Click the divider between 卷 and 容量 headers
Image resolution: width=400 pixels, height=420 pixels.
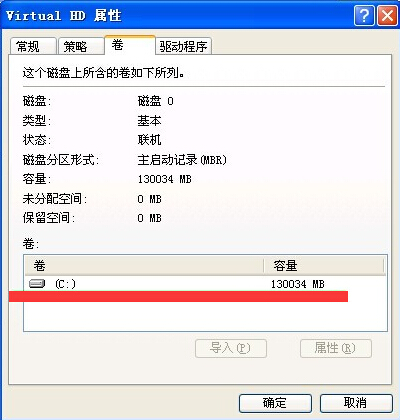pyautogui.click(x=264, y=266)
